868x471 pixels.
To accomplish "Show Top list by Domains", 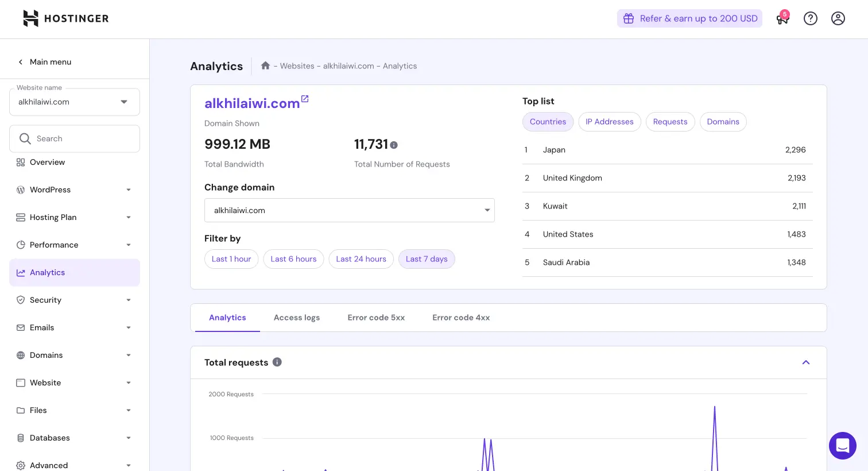I will click(723, 122).
